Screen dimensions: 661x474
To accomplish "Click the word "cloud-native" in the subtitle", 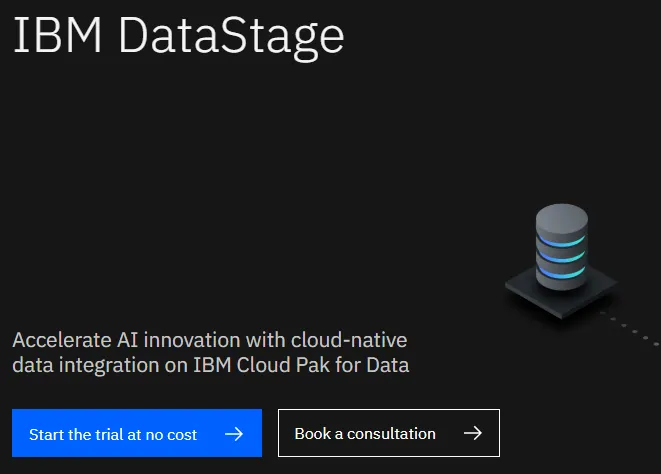I will (349, 340).
